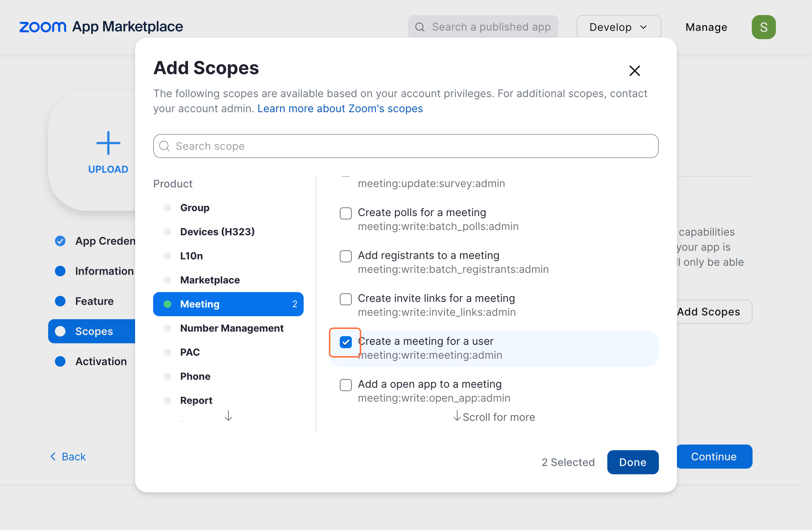This screenshot has height=530, width=812.
Task: Click the Scroll for more indicator
Action: click(494, 417)
